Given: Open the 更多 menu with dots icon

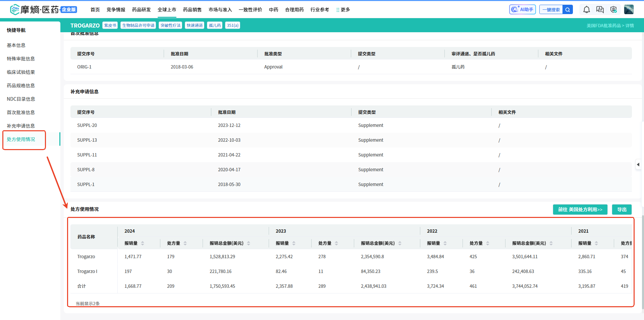Looking at the screenshot, I should click(343, 10).
